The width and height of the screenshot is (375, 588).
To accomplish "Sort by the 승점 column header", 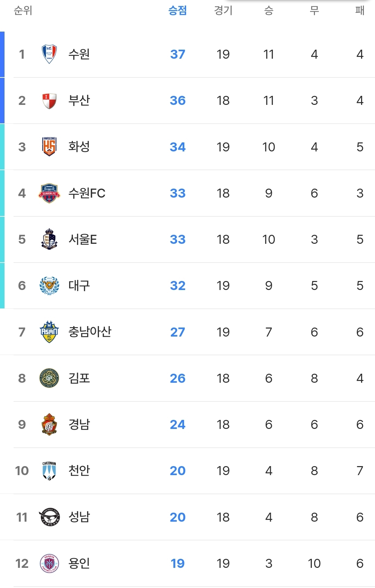I will click(177, 10).
